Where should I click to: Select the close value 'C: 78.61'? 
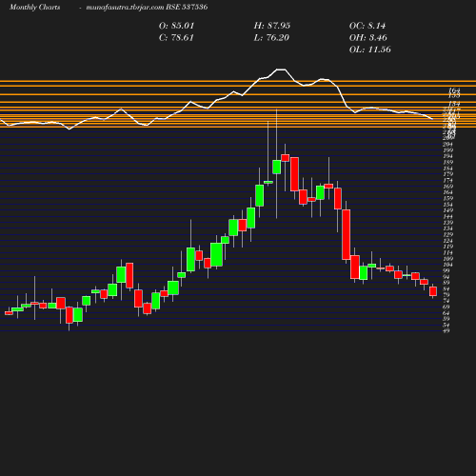[x=176, y=37]
